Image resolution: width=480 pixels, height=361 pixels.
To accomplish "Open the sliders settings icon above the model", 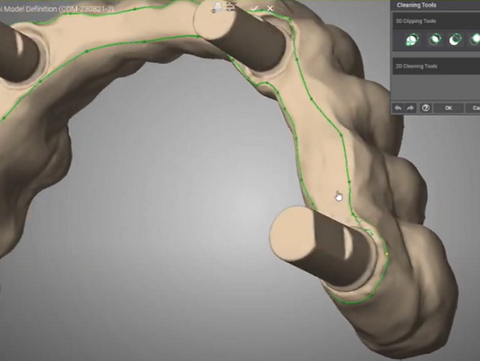I will click(x=231, y=7).
